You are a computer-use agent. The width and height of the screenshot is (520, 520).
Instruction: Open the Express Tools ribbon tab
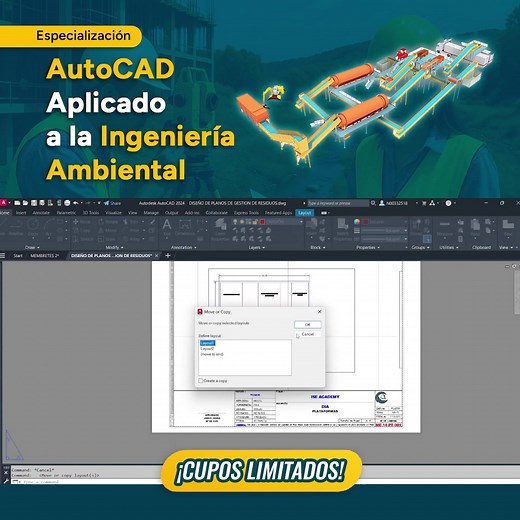246,213
